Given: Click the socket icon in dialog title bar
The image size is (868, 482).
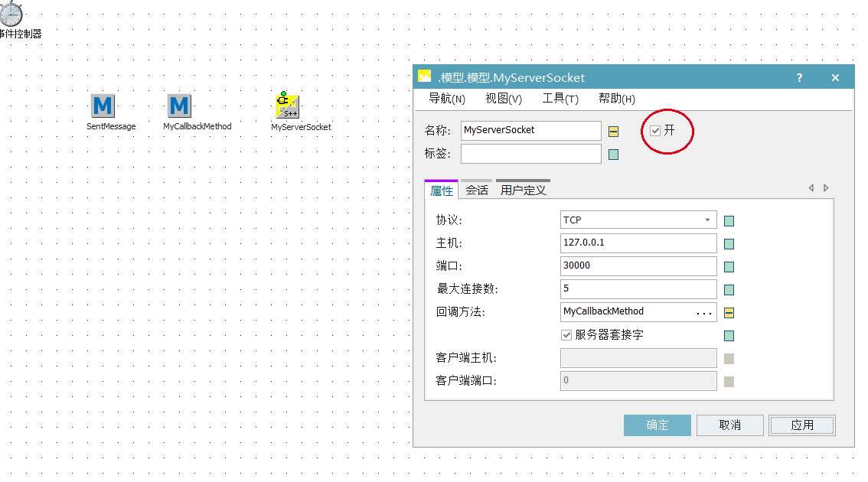Looking at the screenshot, I should pyautogui.click(x=425, y=77).
